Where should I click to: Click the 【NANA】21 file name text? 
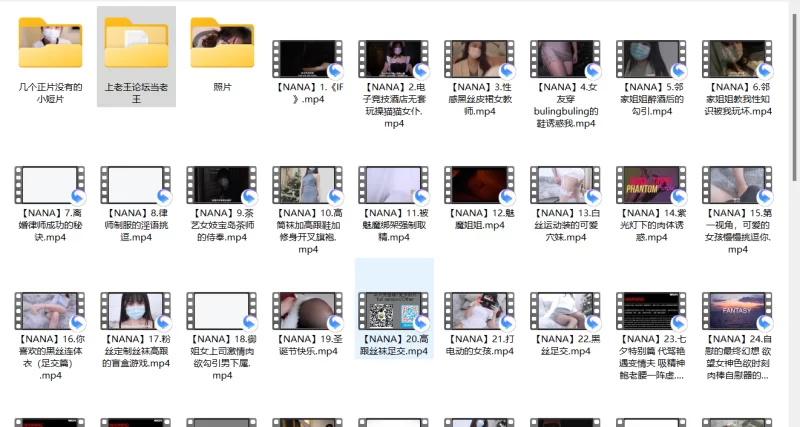(x=479, y=345)
